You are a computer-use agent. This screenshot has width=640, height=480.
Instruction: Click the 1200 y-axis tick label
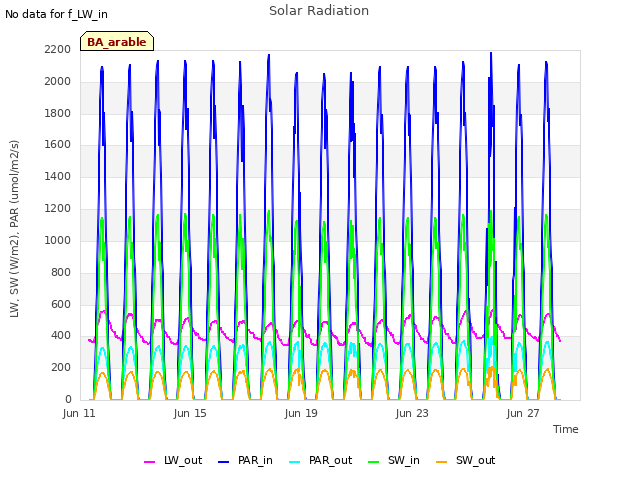58,209
